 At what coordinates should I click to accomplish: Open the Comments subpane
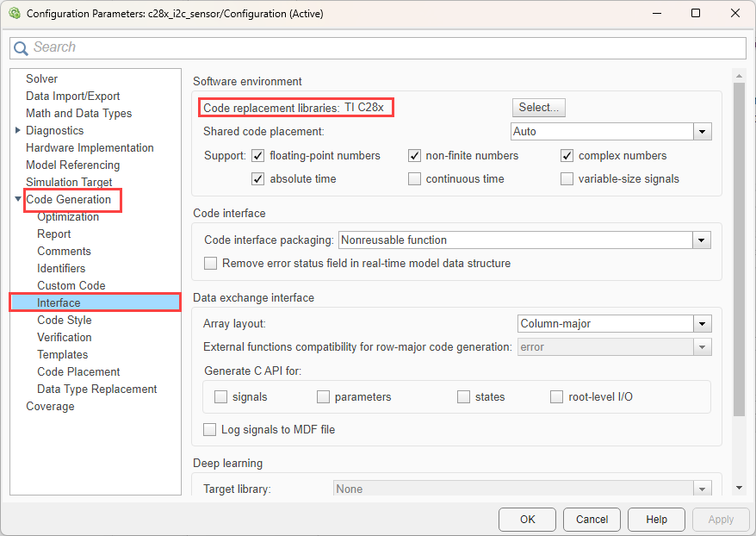[64, 252]
